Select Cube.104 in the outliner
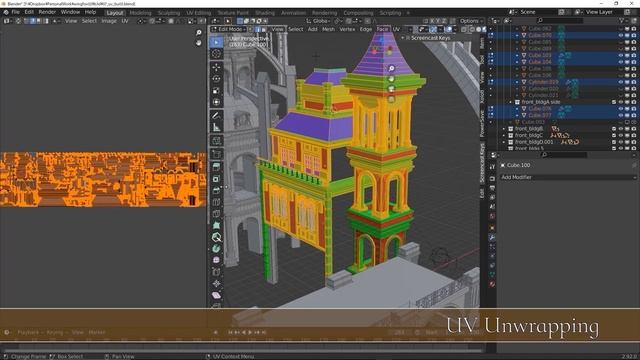The width and height of the screenshot is (640, 360). [x=540, y=62]
